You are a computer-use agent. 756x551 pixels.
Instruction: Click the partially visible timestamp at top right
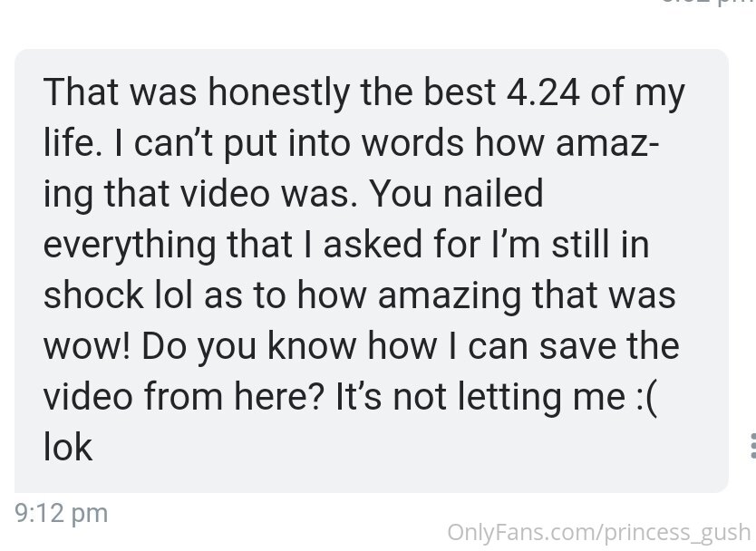(x=707, y=4)
